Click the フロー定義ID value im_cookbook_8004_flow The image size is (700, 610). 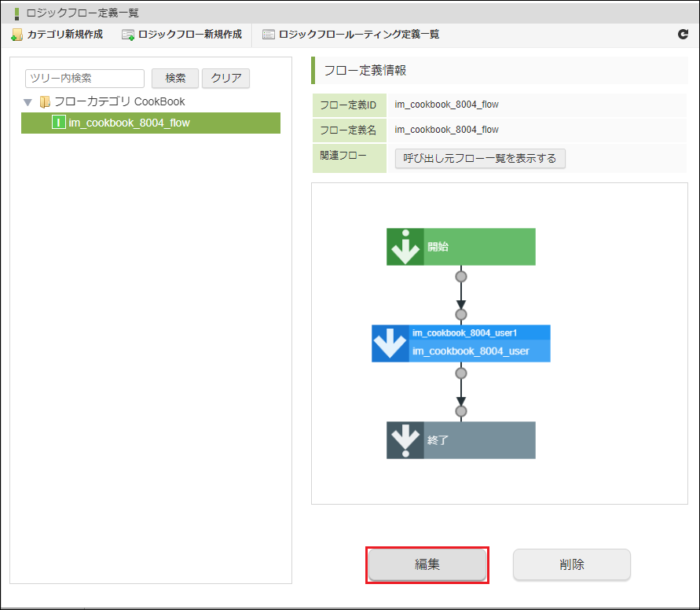click(x=446, y=105)
